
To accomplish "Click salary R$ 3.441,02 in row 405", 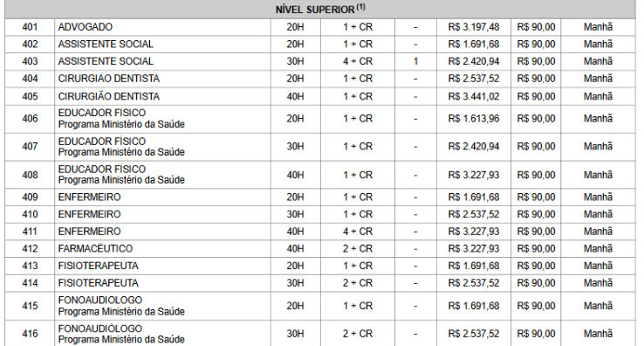I will [474, 96].
